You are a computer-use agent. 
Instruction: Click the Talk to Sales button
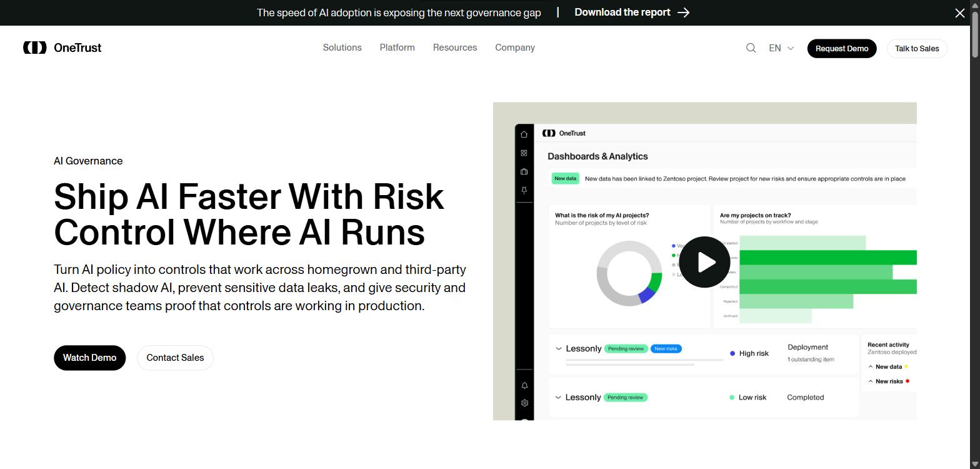point(917,48)
